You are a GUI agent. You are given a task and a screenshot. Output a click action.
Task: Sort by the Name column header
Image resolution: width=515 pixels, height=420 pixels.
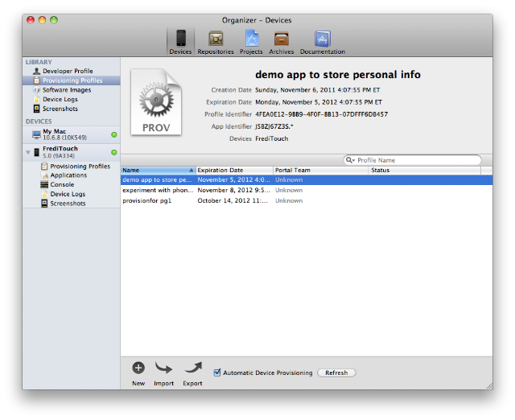[x=158, y=170]
